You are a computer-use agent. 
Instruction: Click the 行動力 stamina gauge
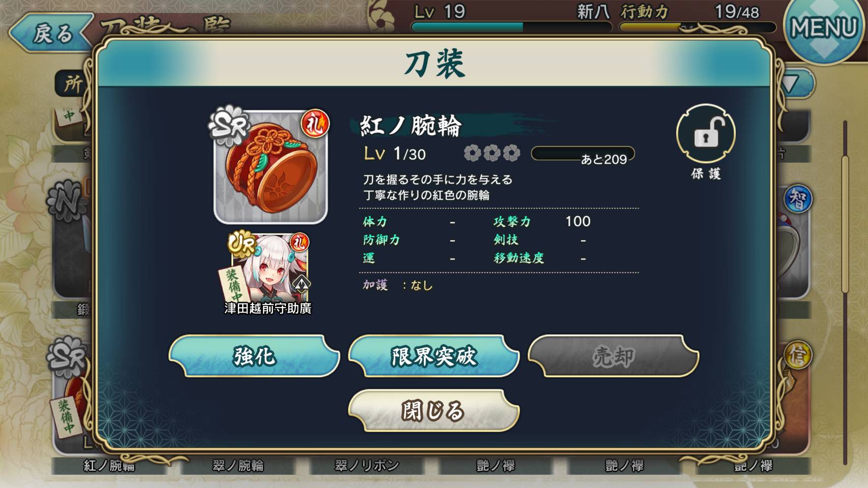pyautogui.click(x=697, y=27)
